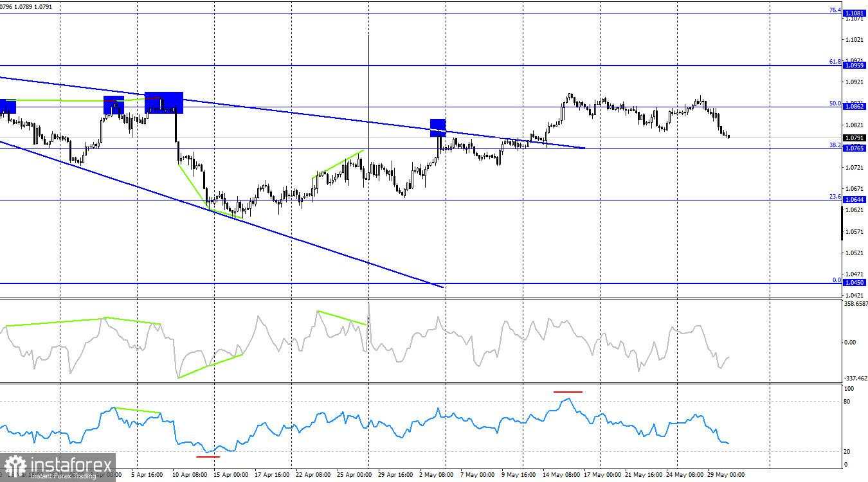Click the 0.00 oscillator midline value
Viewport: 868px width, 482px height.
click(x=850, y=343)
